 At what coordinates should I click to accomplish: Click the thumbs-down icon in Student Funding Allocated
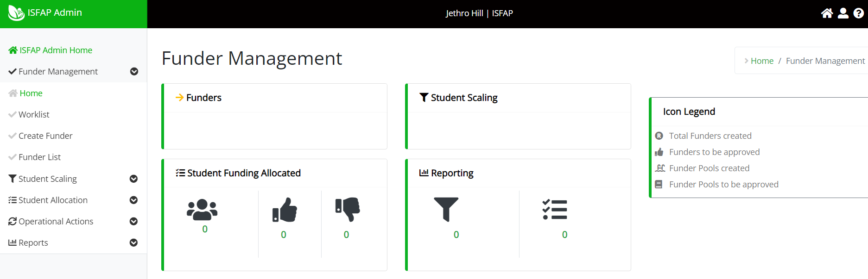[348, 210]
